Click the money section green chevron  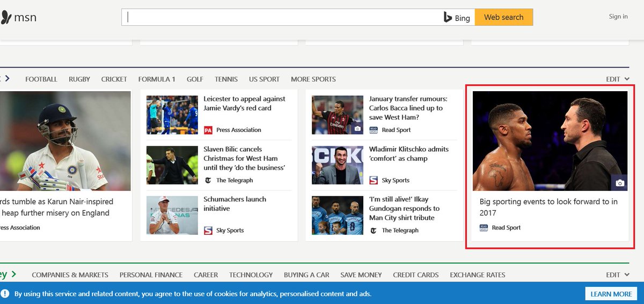13,274
